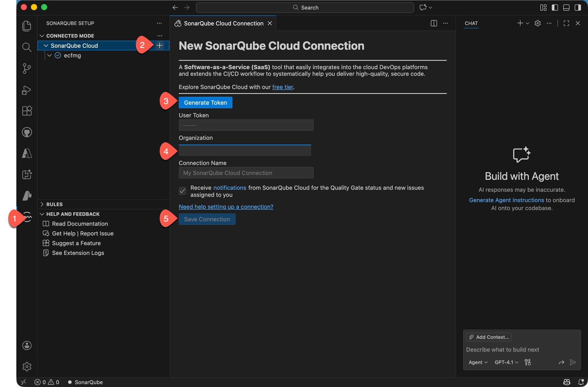Open the Azure view in activity bar
Image resolution: width=588 pixels, height=387 pixels.
pos(27,153)
